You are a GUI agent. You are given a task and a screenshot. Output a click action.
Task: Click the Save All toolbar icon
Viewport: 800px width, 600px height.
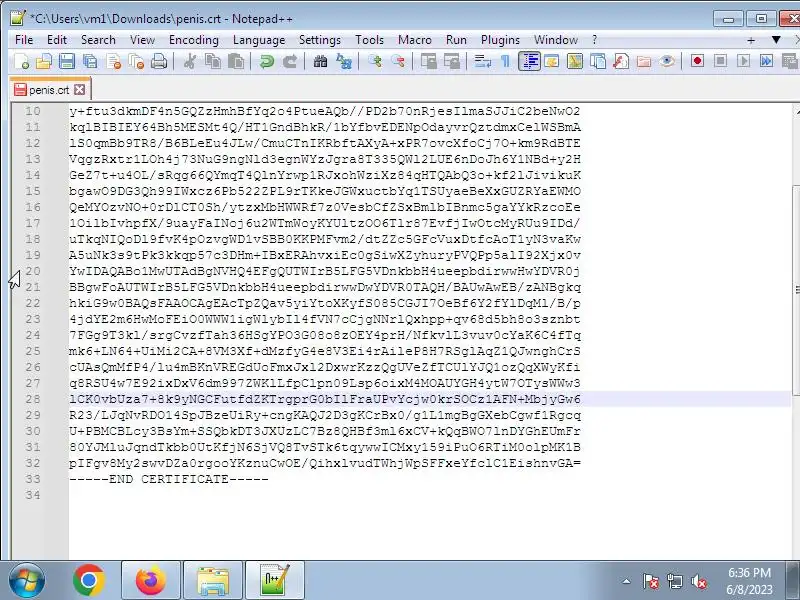coord(90,62)
